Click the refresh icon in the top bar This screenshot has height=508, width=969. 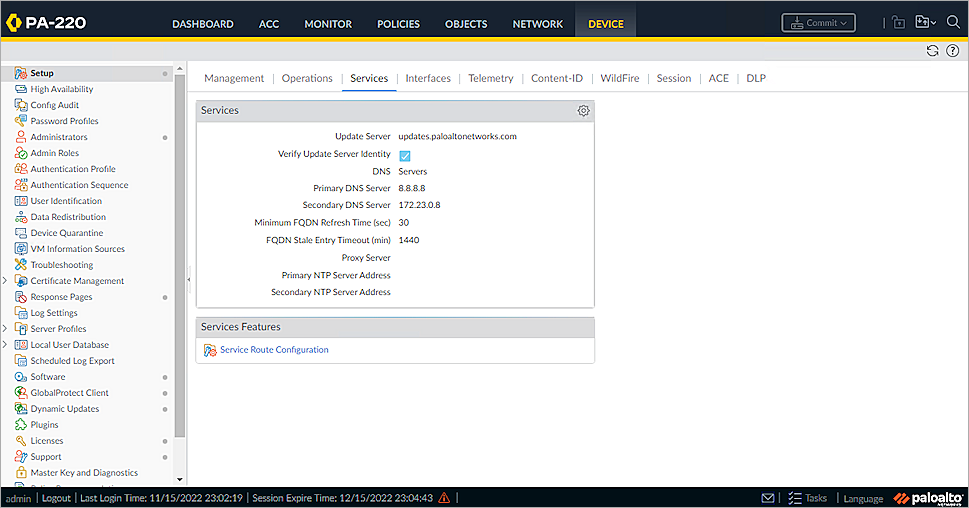coord(932,51)
